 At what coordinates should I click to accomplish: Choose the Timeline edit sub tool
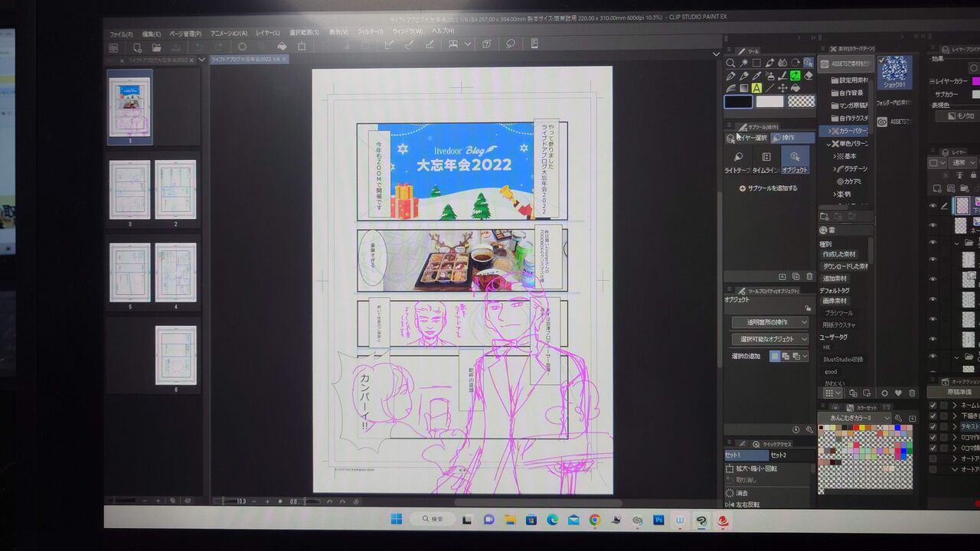click(766, 161)
